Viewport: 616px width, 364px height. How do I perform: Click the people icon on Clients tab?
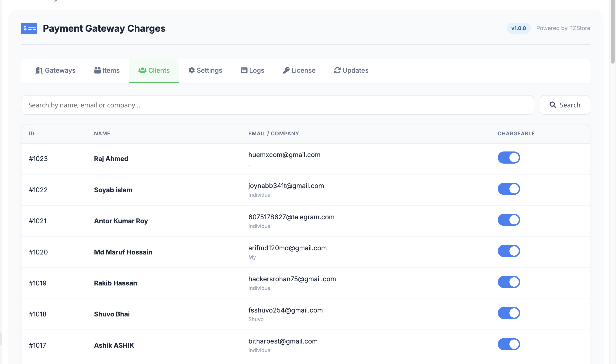143,70
